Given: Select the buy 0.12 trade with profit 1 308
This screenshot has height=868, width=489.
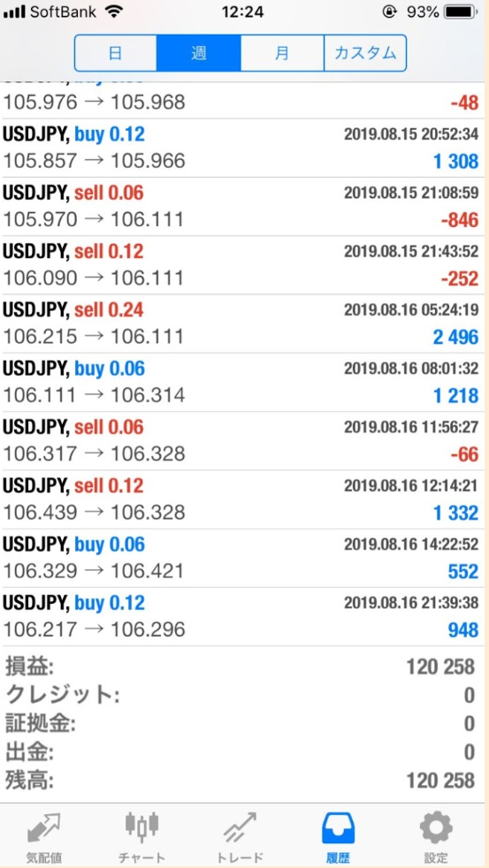Looking at the screenshot, I should click(x=242, y=148).
